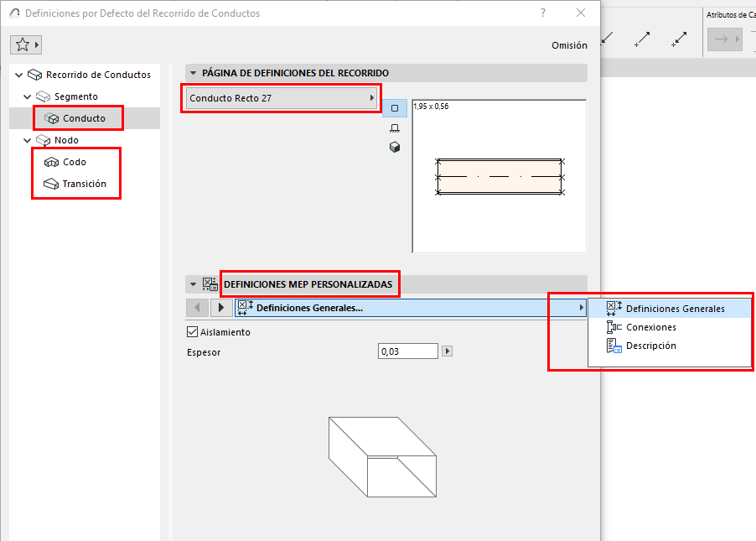Select Nodo in the tree
The height and width of the screenshot is (541, 756).
click(66, 140)
